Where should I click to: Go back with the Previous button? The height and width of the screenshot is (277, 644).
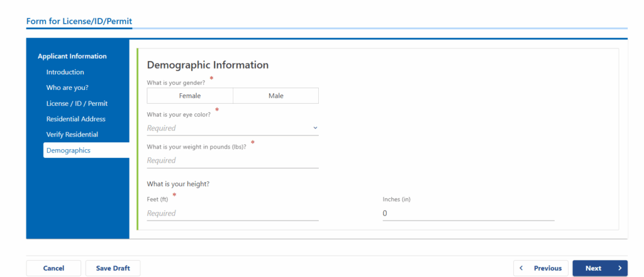pos(540,268)
